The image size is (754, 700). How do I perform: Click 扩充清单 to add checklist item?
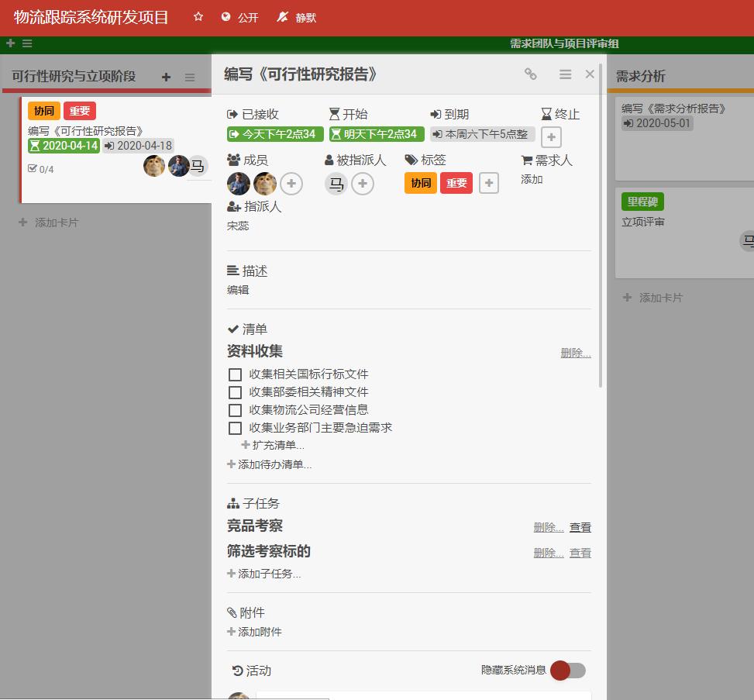273,445
